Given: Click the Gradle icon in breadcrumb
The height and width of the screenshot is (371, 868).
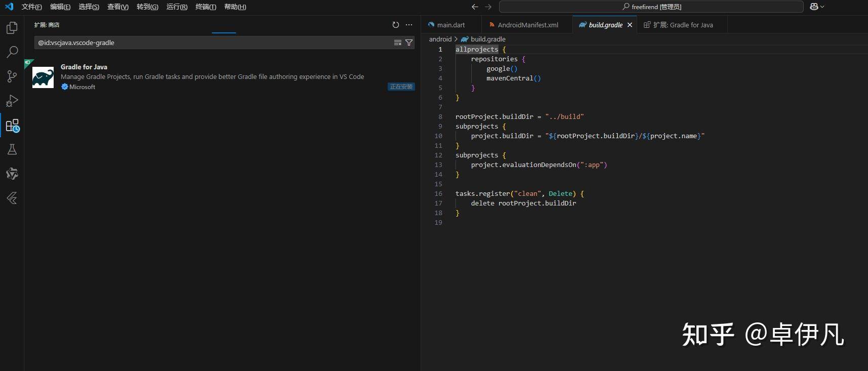Looking at the screenshot, I should tap(465, 39).
